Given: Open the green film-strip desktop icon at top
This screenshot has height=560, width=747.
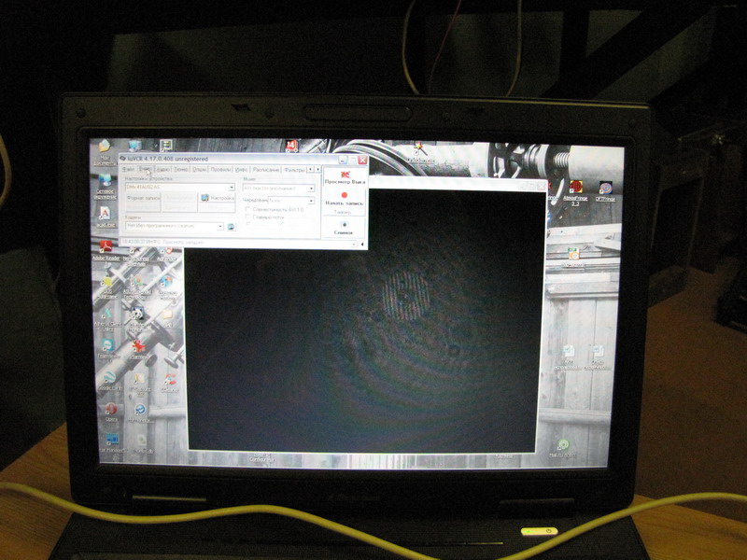Looking at the screenshot, I should point(166,146).
